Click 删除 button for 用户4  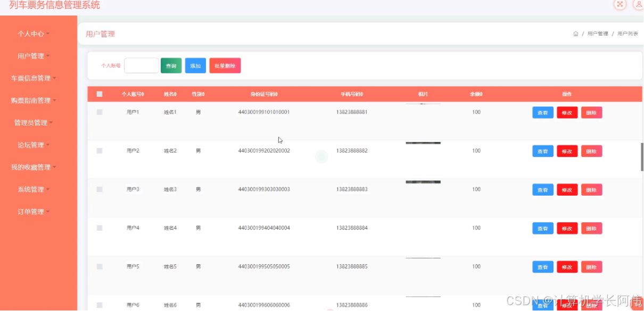tap(592, 228)
